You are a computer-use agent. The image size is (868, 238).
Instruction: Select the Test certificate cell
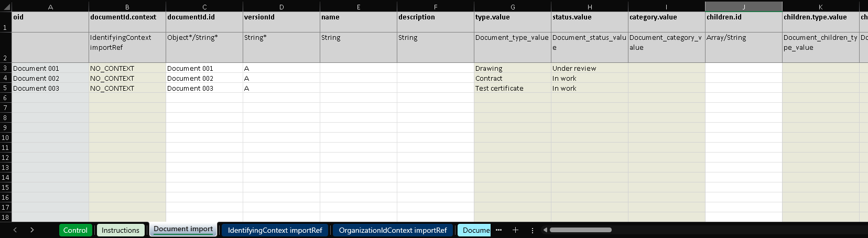tap(512, 88)
